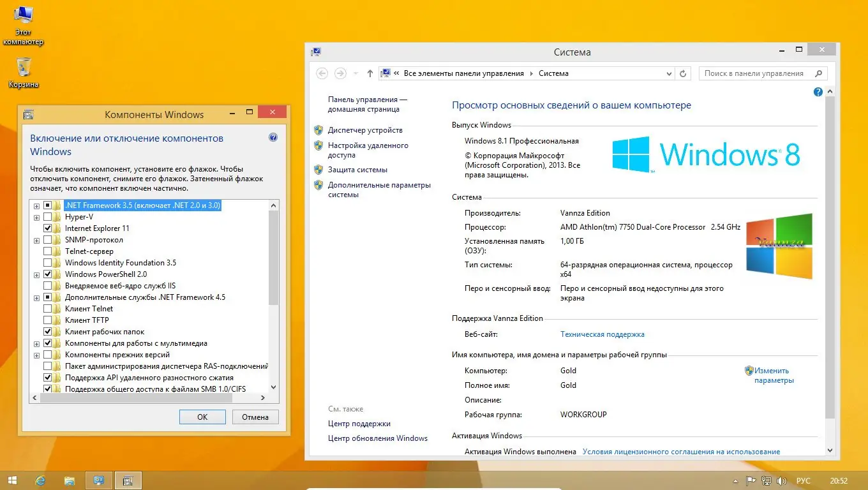The height and width of the screenshot is (490, 868).
Task: Select the Корзина recycle bin icon
Action: point(24,73)
